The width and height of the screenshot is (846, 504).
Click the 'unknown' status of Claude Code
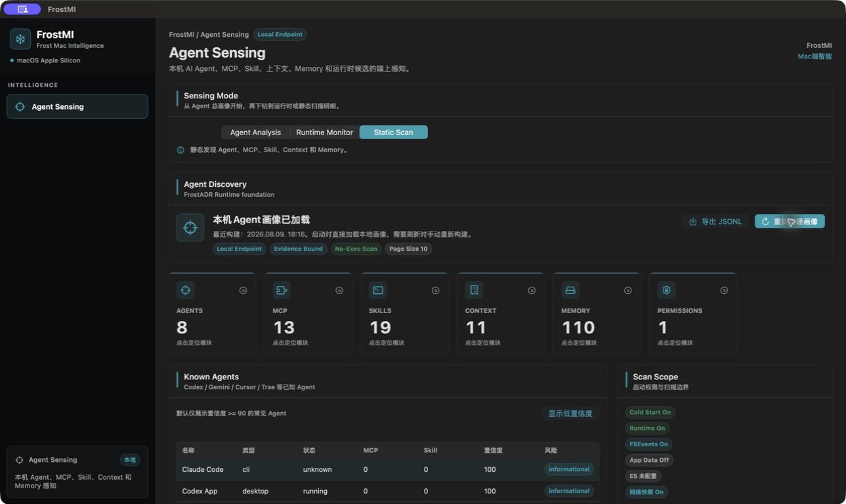pos(317,469)
